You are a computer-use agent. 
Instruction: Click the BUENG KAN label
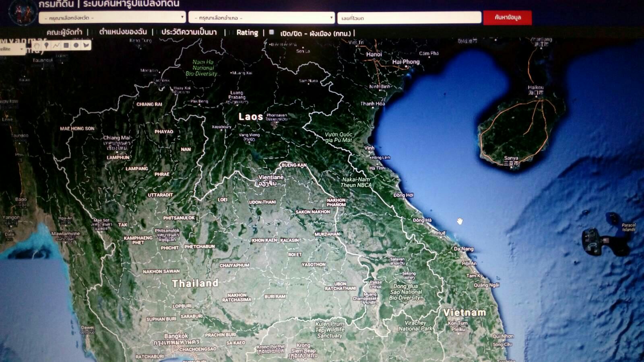[294, 165]
